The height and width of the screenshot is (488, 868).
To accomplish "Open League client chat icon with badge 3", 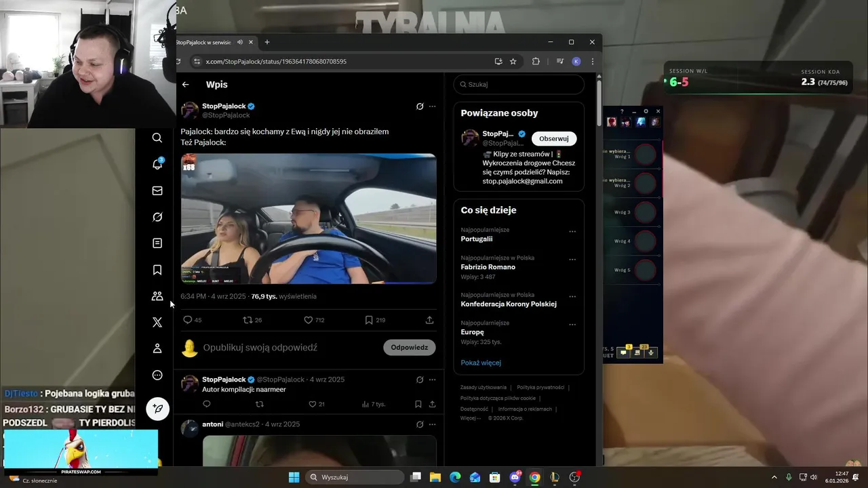I will (x=624, y=352).
